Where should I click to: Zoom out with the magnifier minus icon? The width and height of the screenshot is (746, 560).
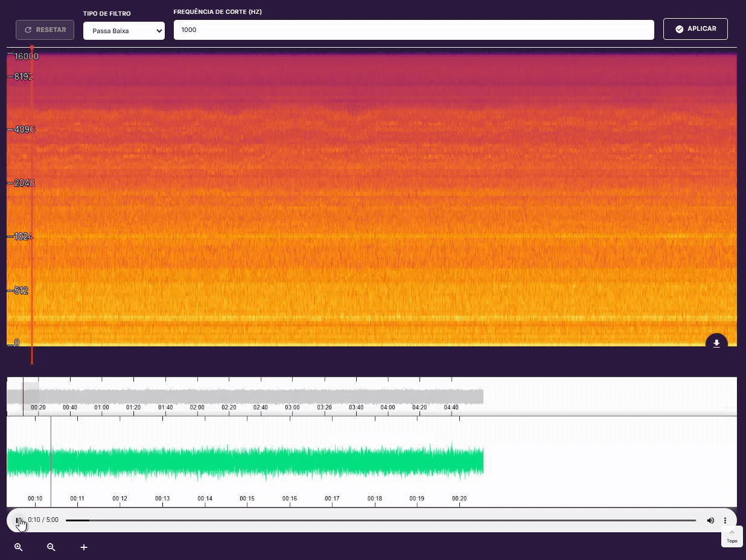click(x=51, y=547)
